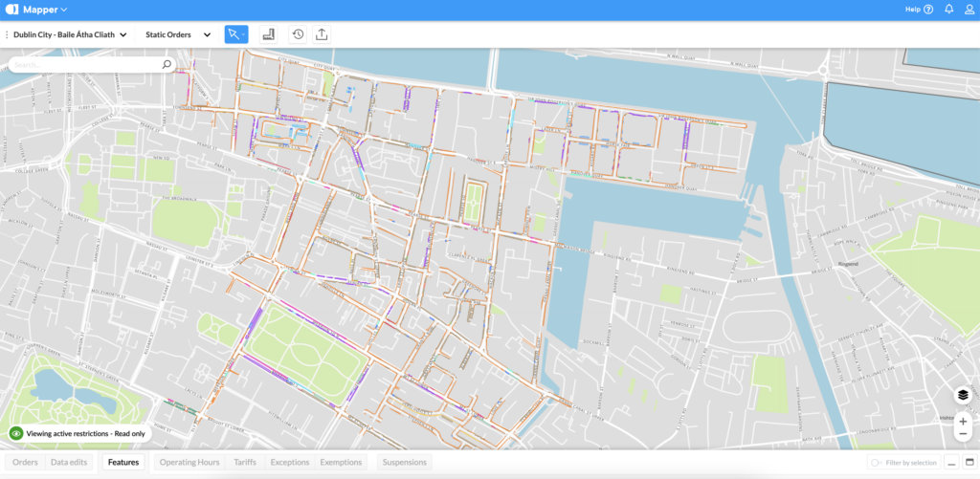The image size is (980, 479).
Task: Toggle Filter by selection switch
Action: [875, 463]
